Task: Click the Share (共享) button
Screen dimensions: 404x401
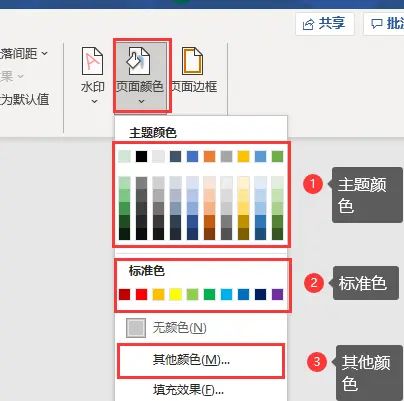Action: click(x=325, y=24)
